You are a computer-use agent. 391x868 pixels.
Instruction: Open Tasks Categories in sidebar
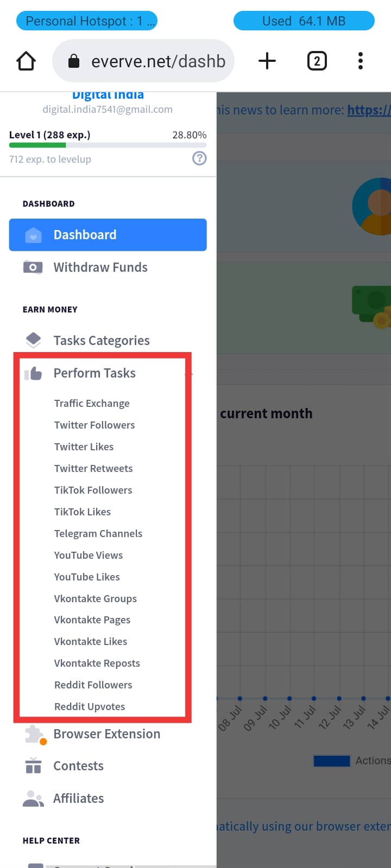[102, 341]
